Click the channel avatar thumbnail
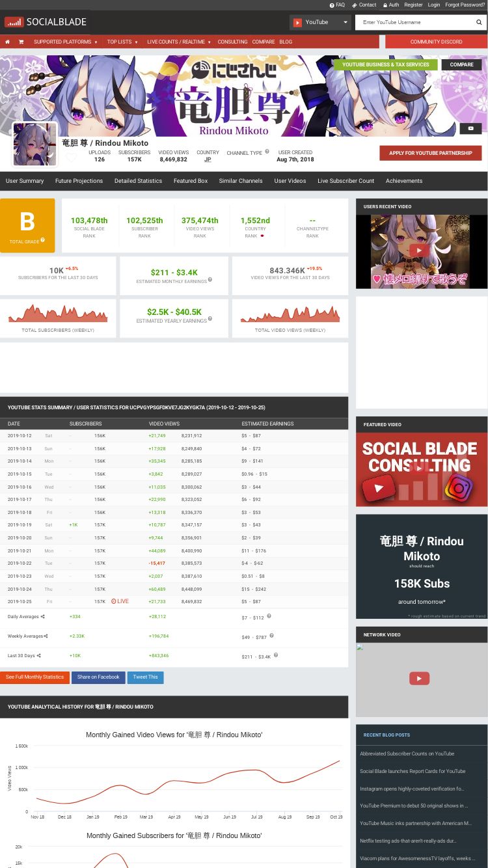Viewport: 488px width, 868px height. [35, 144]
